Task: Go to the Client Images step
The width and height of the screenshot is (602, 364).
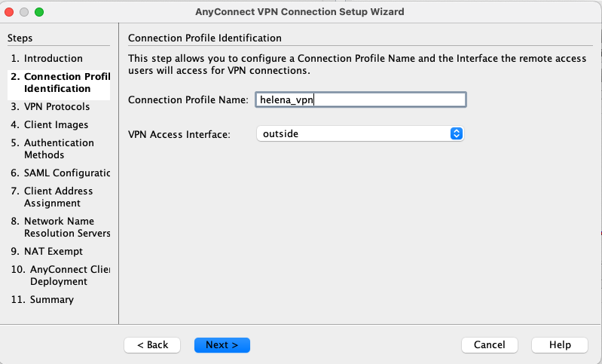Action: click(x=56, y=124)
